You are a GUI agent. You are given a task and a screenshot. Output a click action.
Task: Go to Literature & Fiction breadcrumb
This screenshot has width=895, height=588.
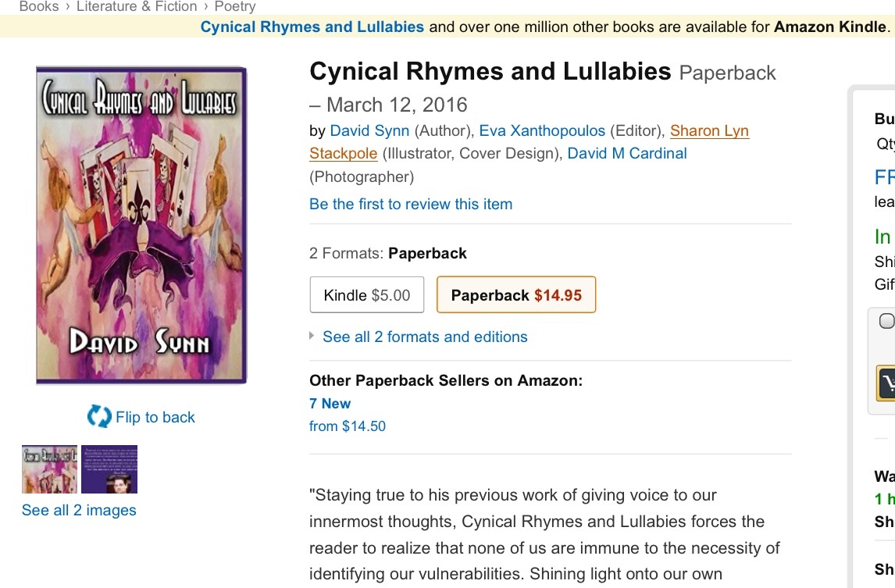pos(137,6)
